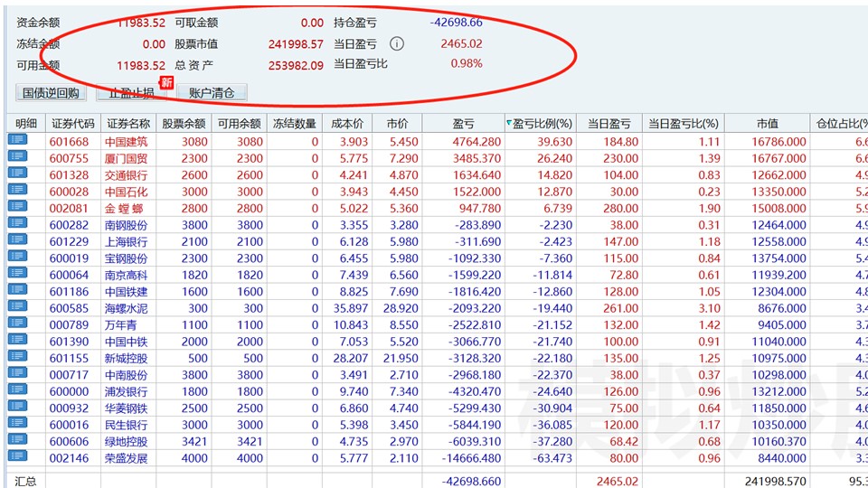The height and width of the screenshot is (488, 868).
Task: Select stock name 中国中铁
Action: click(127, 342)
